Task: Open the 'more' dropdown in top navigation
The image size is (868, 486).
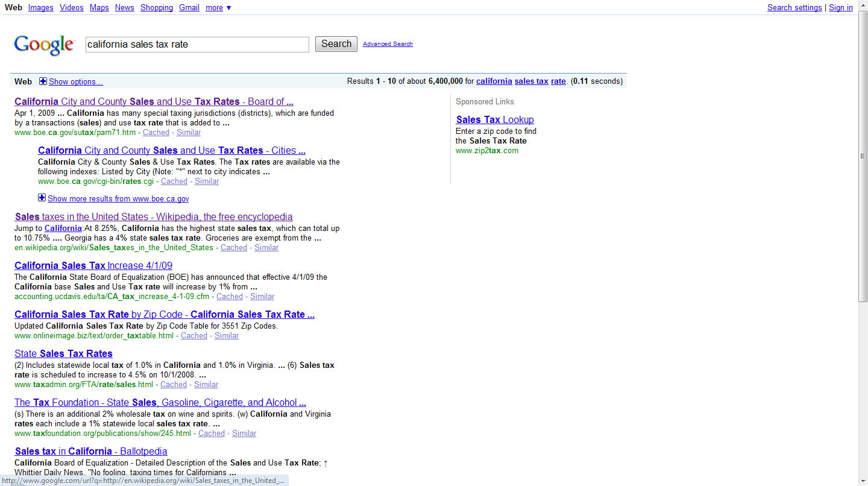Action: point(218,8)
